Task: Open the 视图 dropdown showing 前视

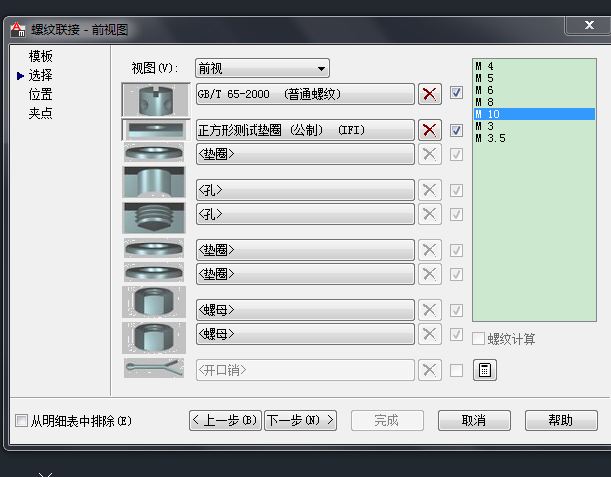Action: [x=262, y=68]
